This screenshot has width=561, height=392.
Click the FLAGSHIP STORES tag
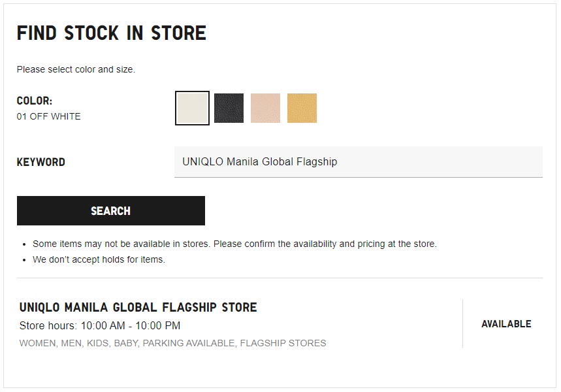[283, 343]
